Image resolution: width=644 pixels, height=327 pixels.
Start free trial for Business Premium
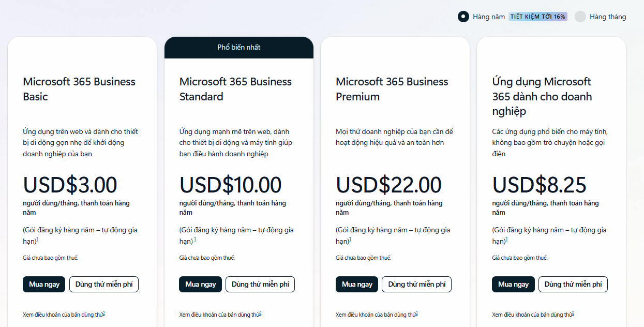tap(416, 284)
